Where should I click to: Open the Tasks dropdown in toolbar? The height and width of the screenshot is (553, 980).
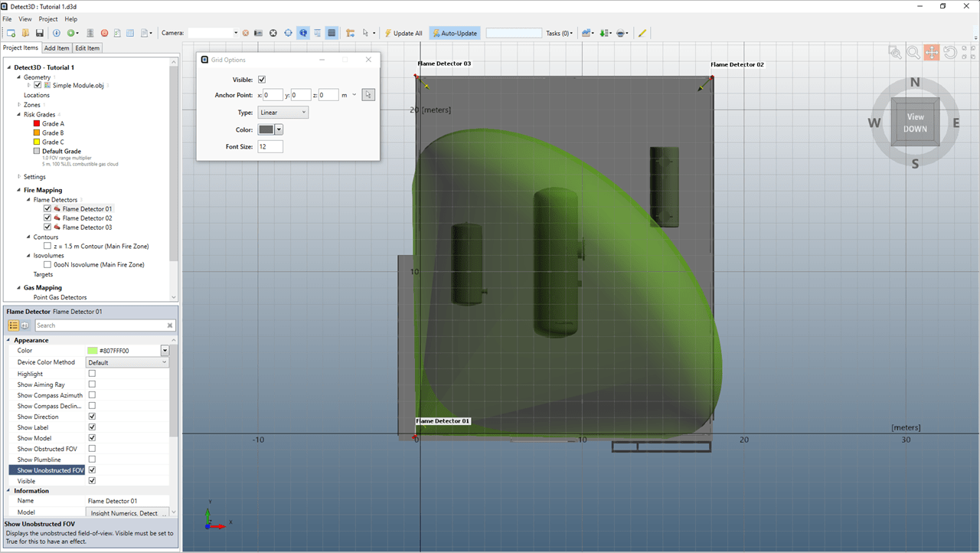click(x=559, y=33)
